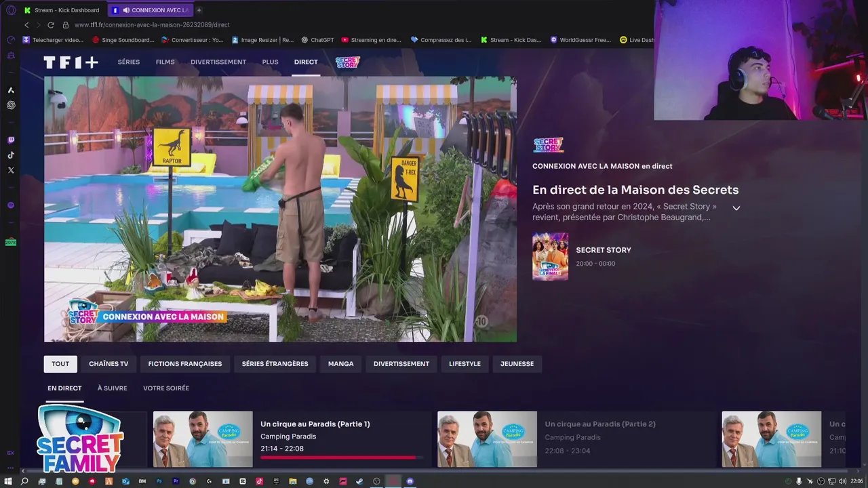Click the live video player
868x488 pixels.
click(x=280, y=209)
